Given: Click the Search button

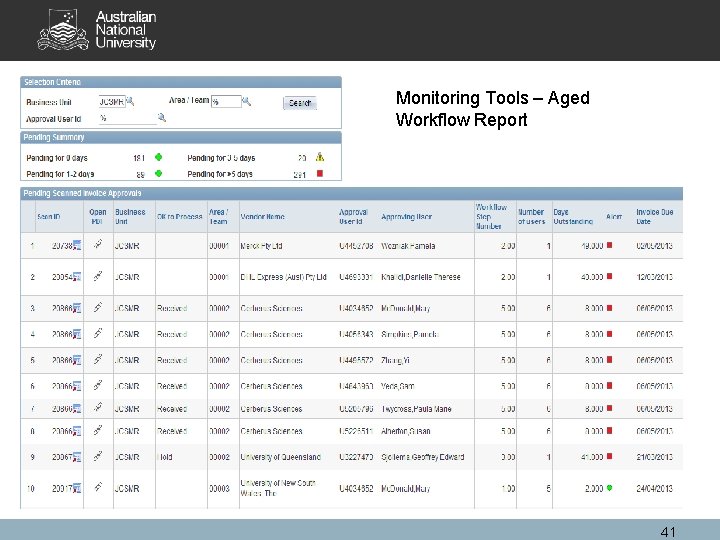Looking at the screenshot, I should pyautogui.click(x=300, y=103).
